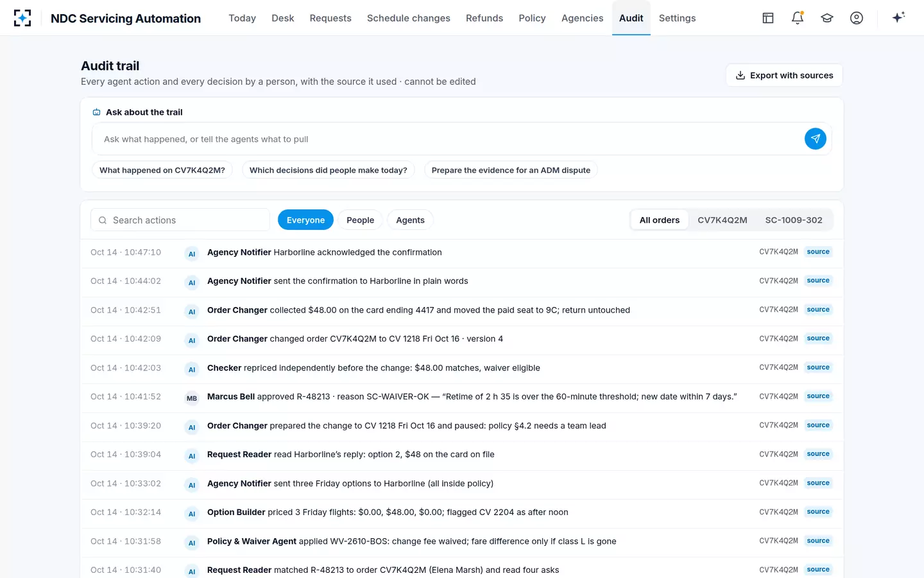This screenshot has width=924, height=578.
Task: Send the trail question with the paper-plane button
Action: coord(816,139)
